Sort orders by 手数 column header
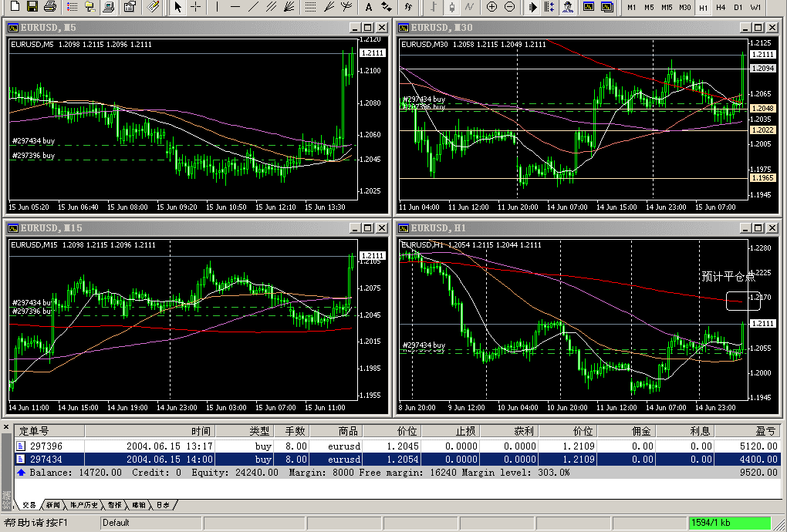This screenshot has height=532, width=787. pyautogui.click(x=292, y=431)
